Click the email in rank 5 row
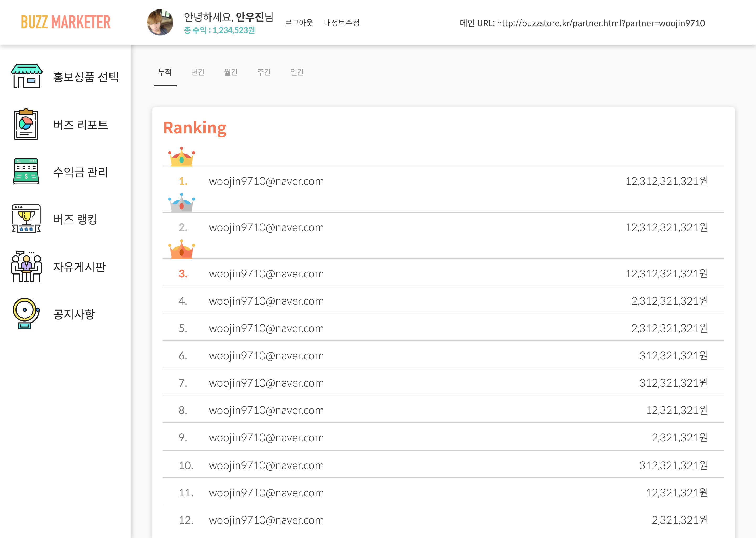This screenshot has height=538, width=756. pyautogui.click(x=266, y=329)
